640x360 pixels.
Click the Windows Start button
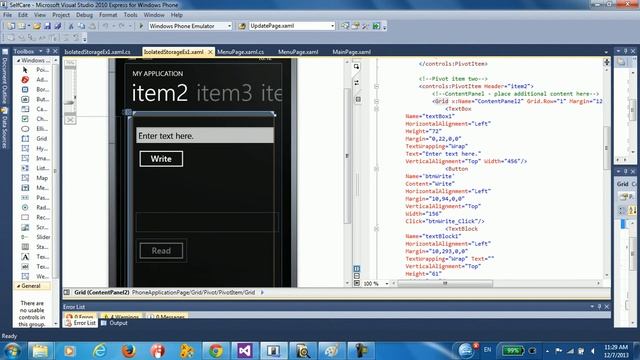[x=11, y=351]
